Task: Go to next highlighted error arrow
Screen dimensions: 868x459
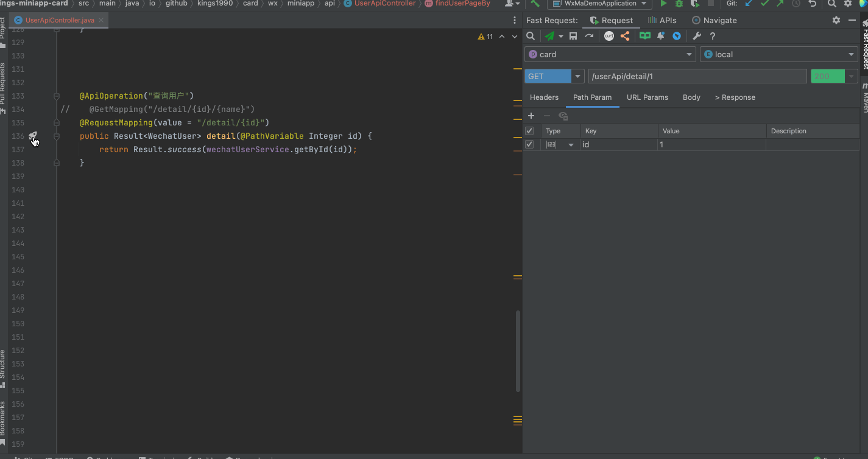Action: [x=515, y=37]
